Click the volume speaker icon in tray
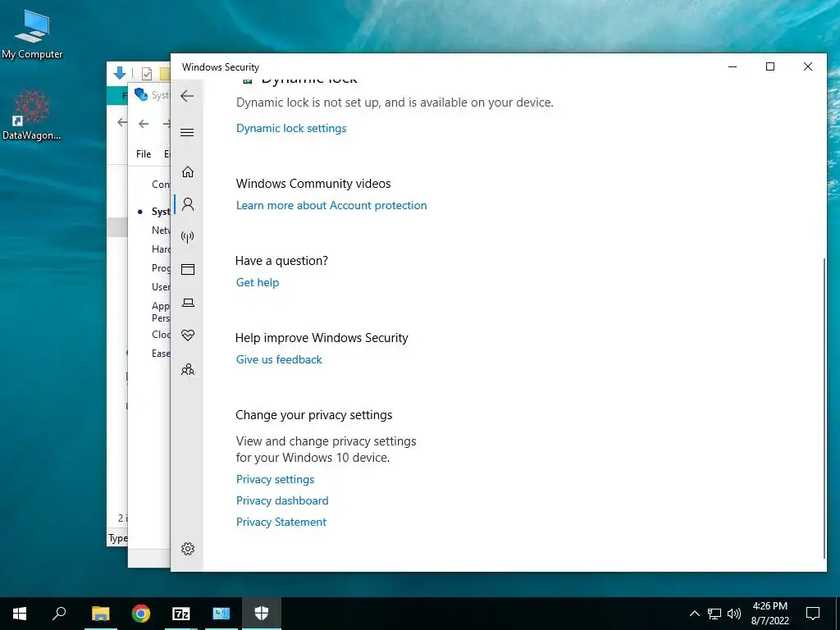 tap(734, 614)
